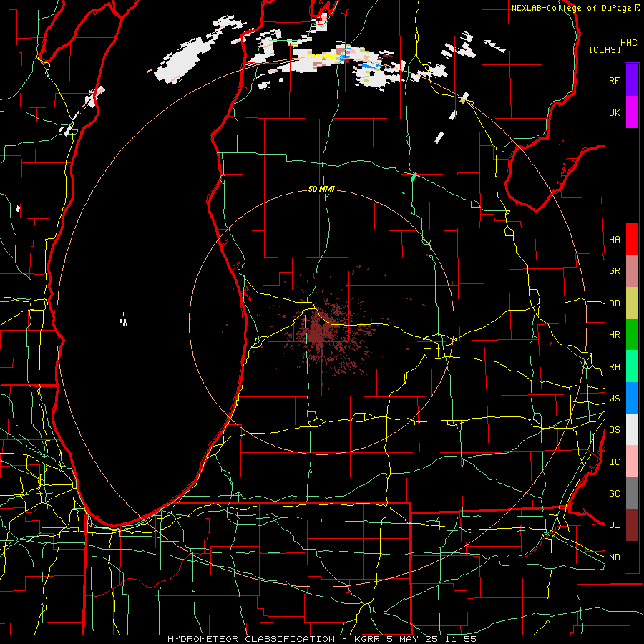Click the BI legend label

point(615,525)
